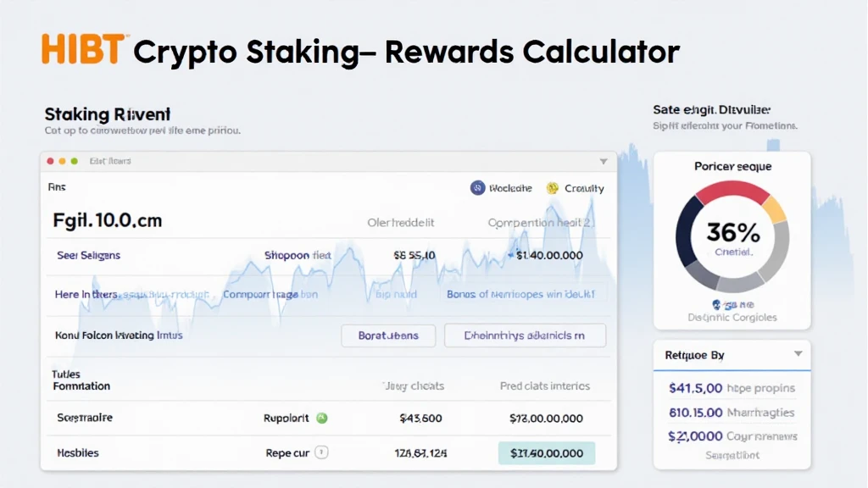868x488 pixels.
Task: Select the Seer Seligens link
Action: 88,255
